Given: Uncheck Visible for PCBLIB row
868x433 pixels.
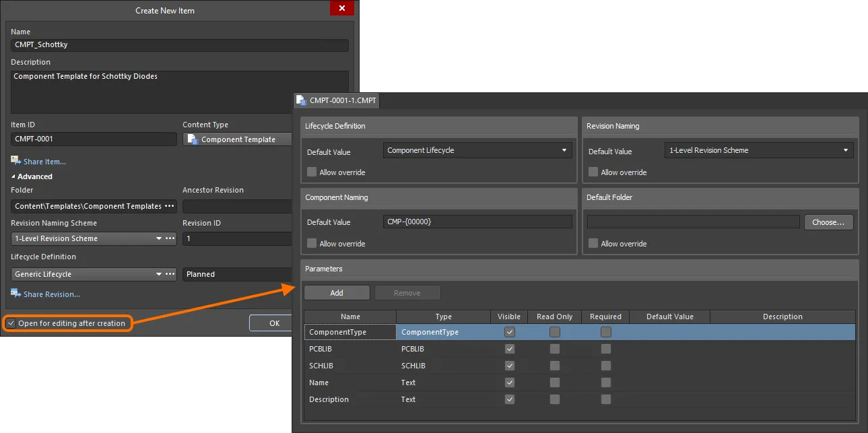Looking at the screenshot, I should (510, 349).
